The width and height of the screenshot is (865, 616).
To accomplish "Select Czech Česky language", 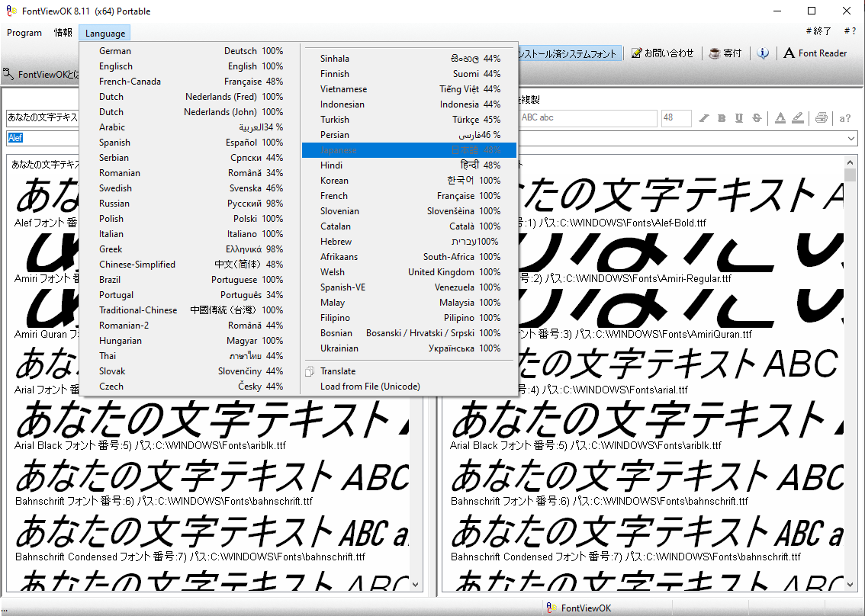I will click(x=191, y=387).
